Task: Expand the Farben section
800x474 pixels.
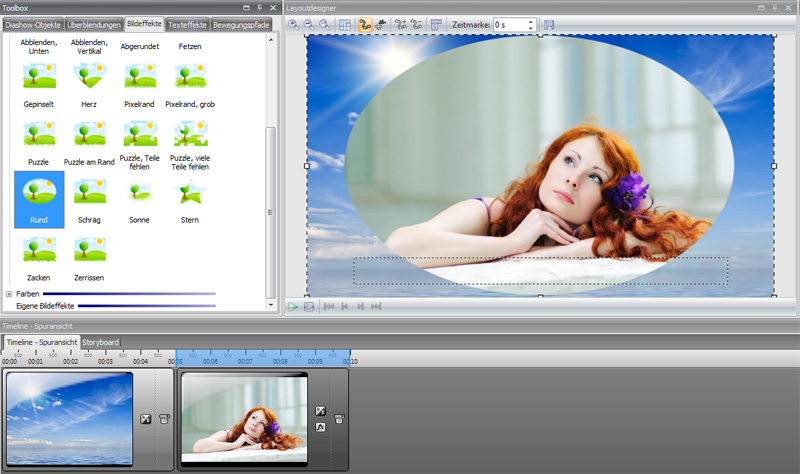Action: pos(9,293)
